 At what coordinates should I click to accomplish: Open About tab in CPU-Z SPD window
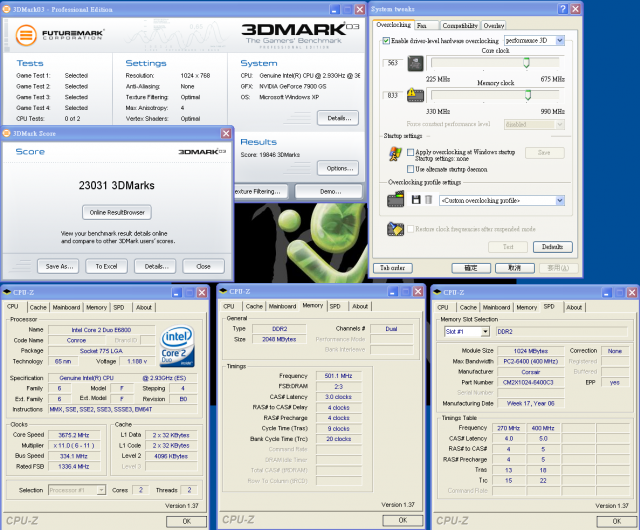(574, 307)
